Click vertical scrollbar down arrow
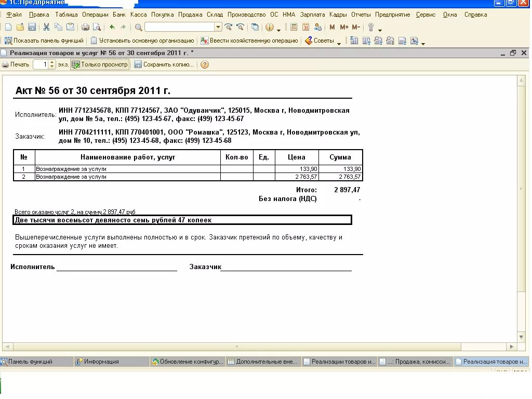 522,337
